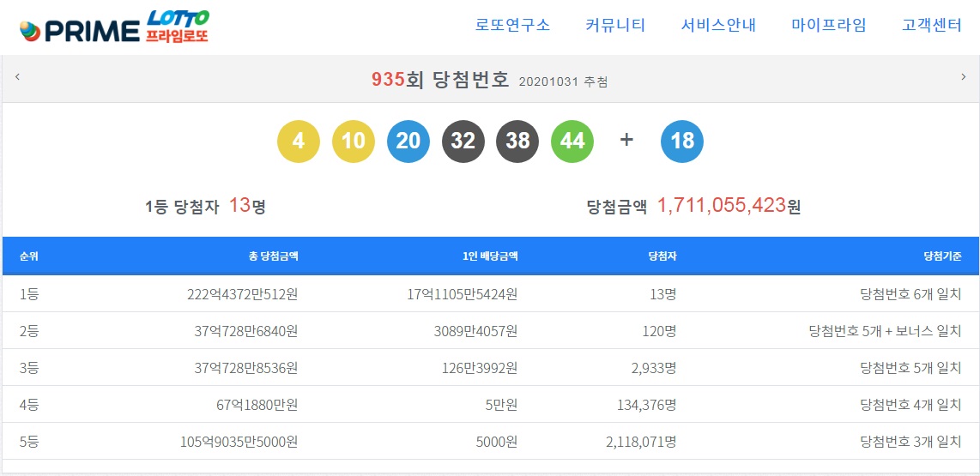980x476 pixels.
Task: Click total prize 67억1880만원
Action: (257, 406)
